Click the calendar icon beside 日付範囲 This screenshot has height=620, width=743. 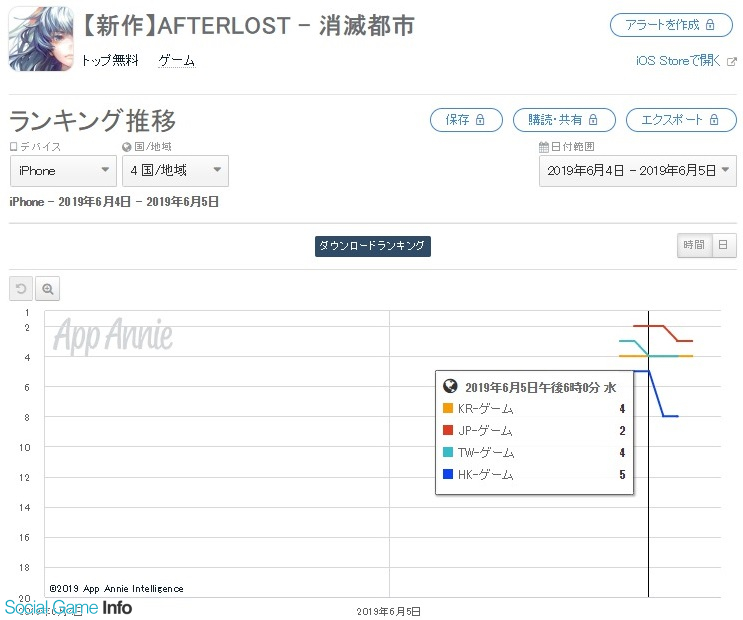coord(544,147)
